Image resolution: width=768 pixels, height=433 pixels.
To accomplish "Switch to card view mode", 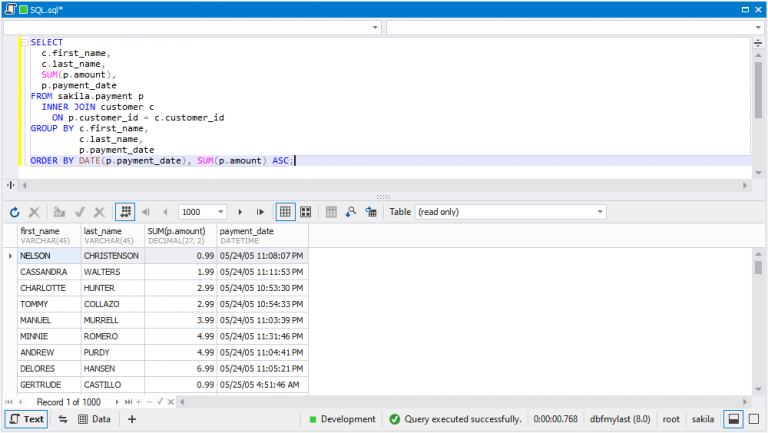I will tap(306, 212).
